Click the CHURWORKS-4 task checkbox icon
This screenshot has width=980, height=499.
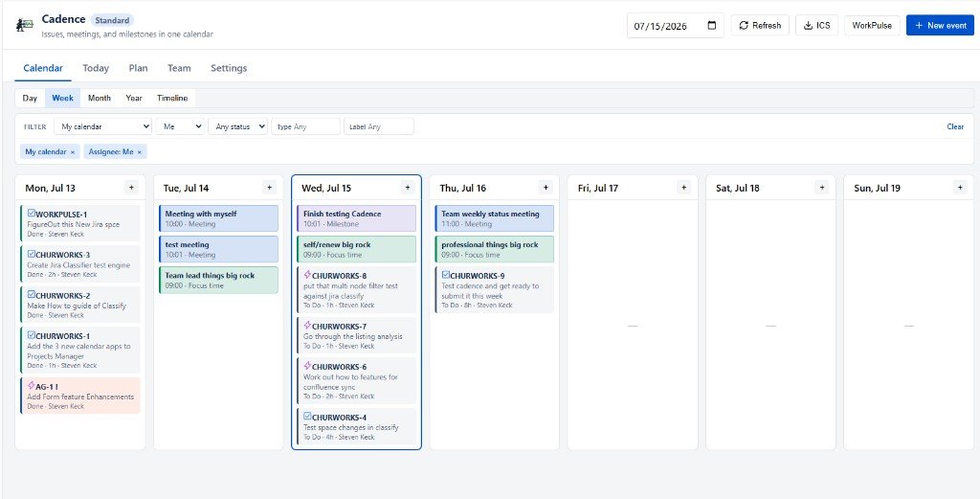(307, 417)
